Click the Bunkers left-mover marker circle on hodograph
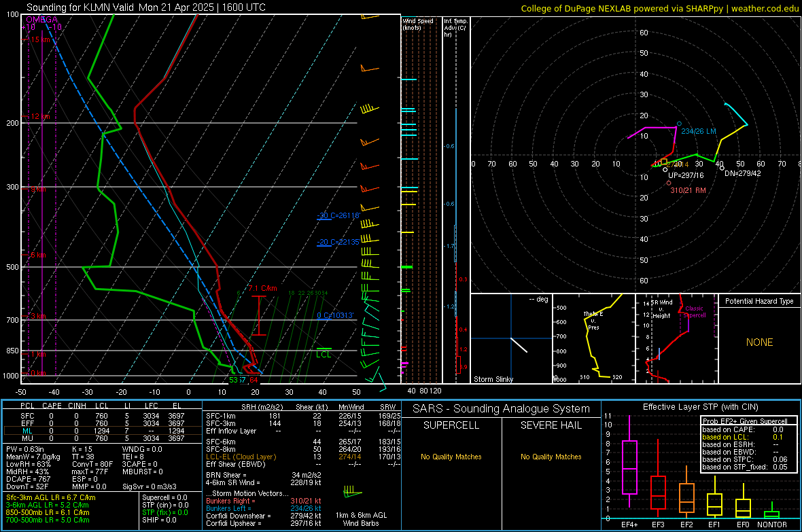Viewport: 802px width, 532px height. tap(679, 124)
